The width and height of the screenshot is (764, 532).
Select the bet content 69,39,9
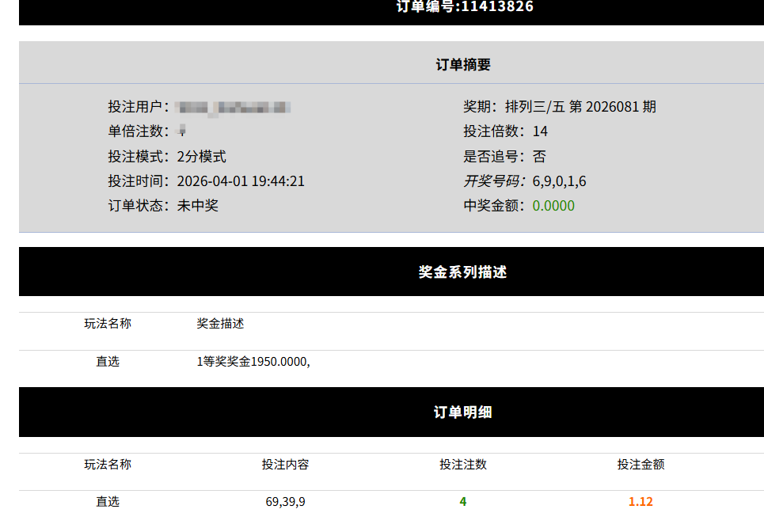pos(285,502)
